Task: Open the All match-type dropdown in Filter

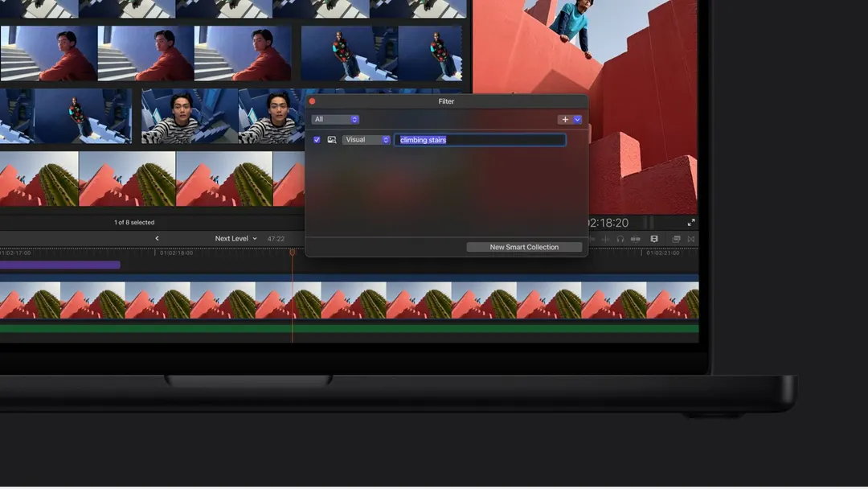Action: [x=335, y=120]
